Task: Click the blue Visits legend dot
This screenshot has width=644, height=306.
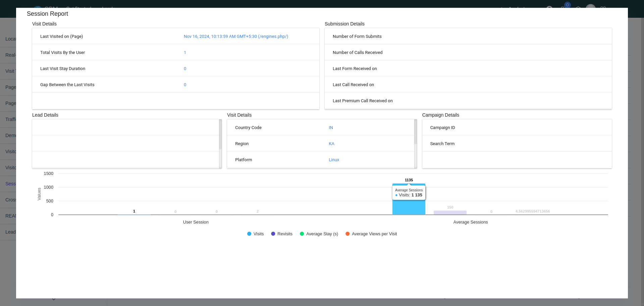Action: 249,234
